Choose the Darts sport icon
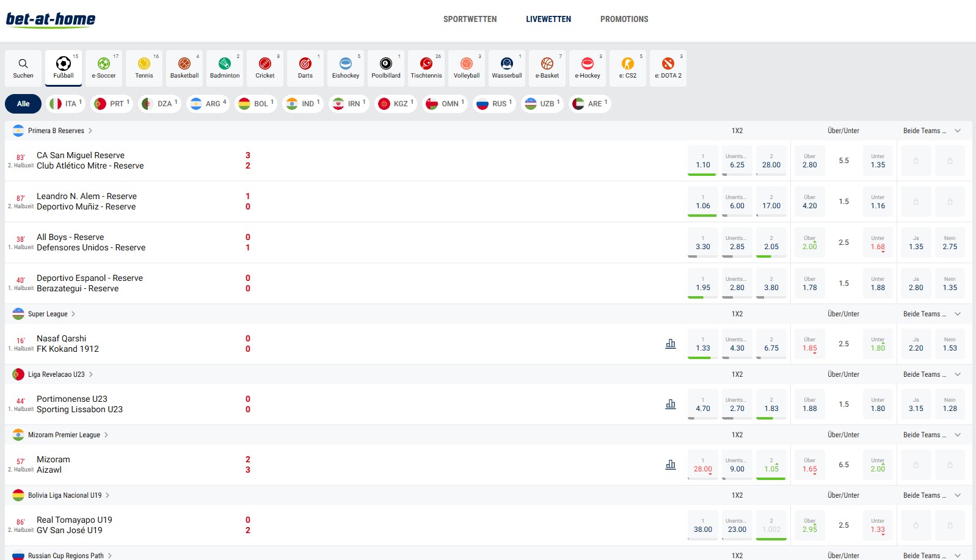This screenshot has width=976, height=560. pyautogui.click(x=305, y=68)
